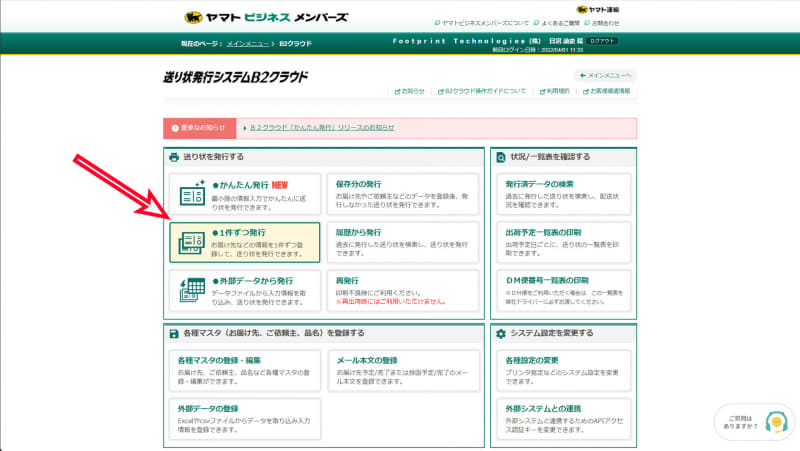The height and width of the screenshot is (451, 800).
Task: Open 再発行 card
Action: click(403, 291)
